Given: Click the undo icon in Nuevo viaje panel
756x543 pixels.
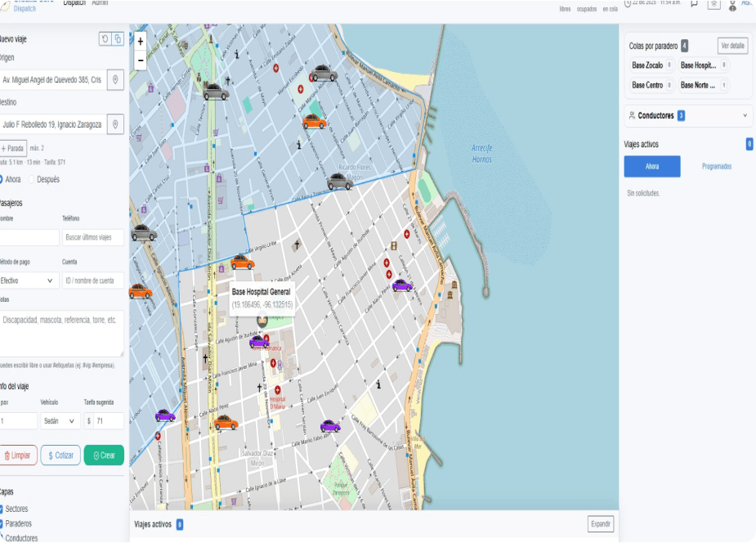Looking at the screenshot, I should [x=105, y=38].
